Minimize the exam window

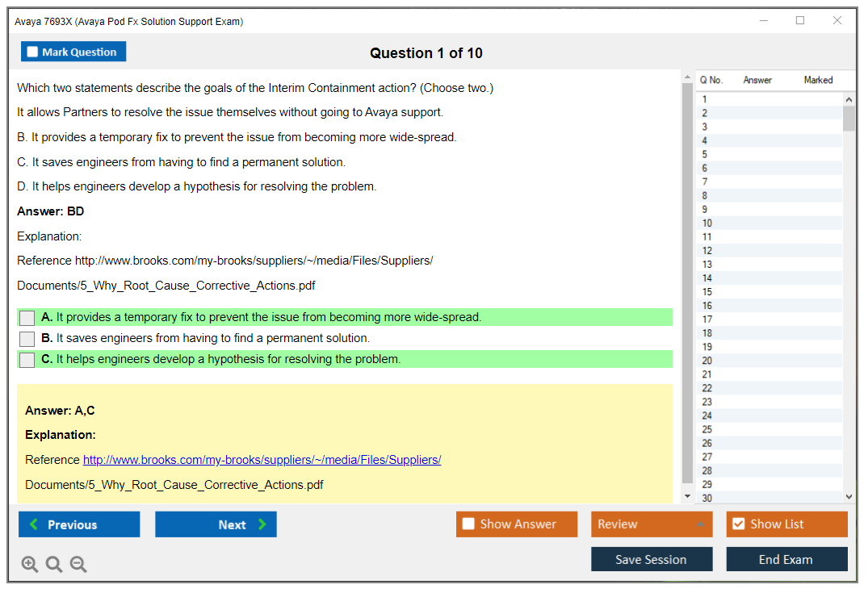763,21
